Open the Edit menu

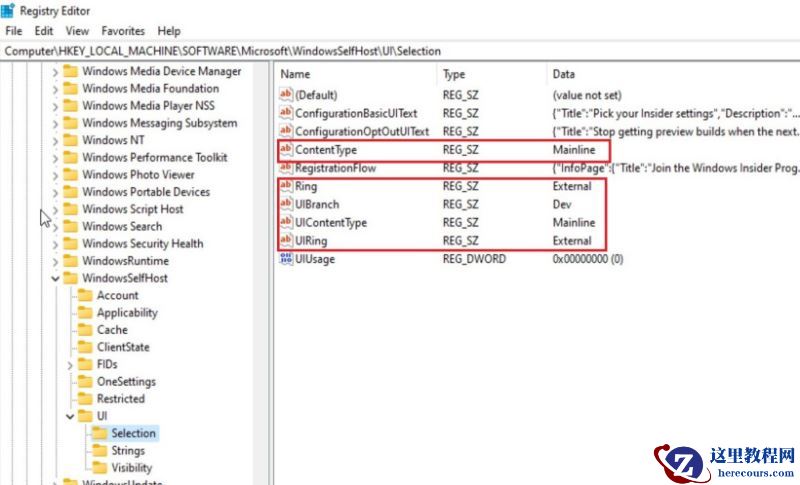44,31
